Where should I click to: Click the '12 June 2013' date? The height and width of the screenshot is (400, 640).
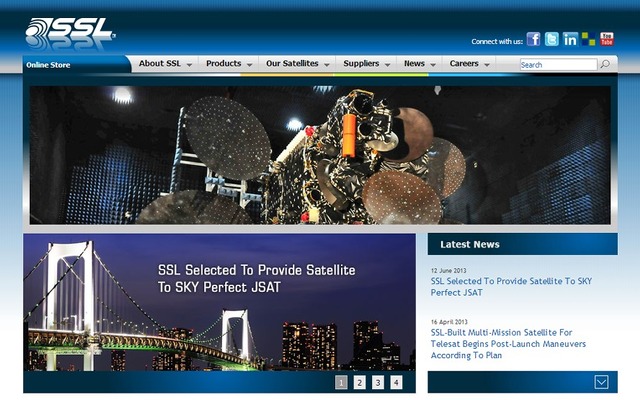coord(449,270)
